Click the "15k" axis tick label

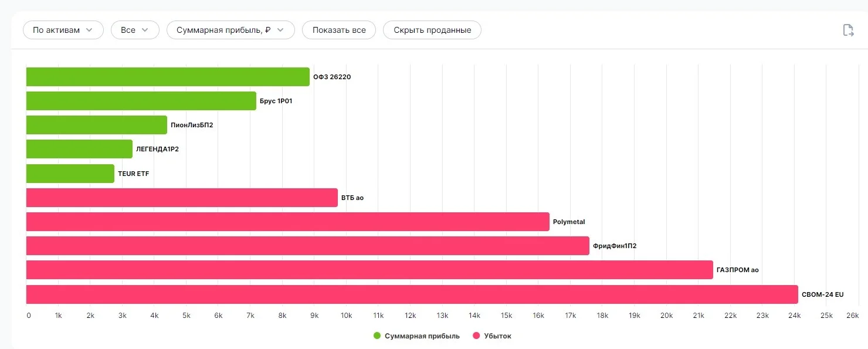point(506,316)
